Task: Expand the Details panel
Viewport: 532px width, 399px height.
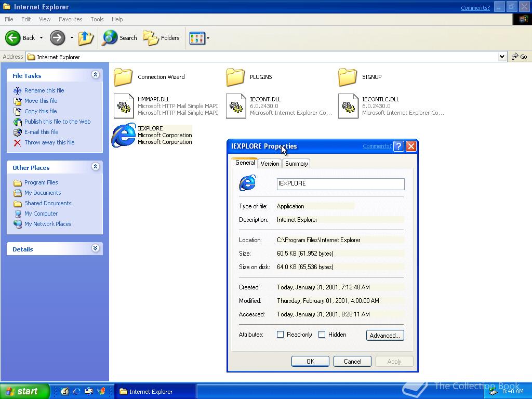Action: click(96, 248)
